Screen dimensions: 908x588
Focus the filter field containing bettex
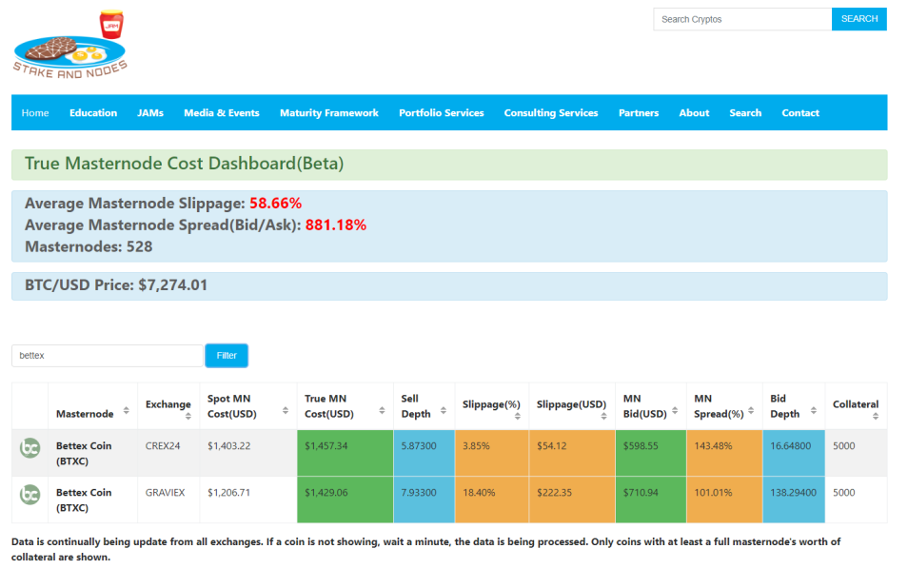tap(108, 355)
